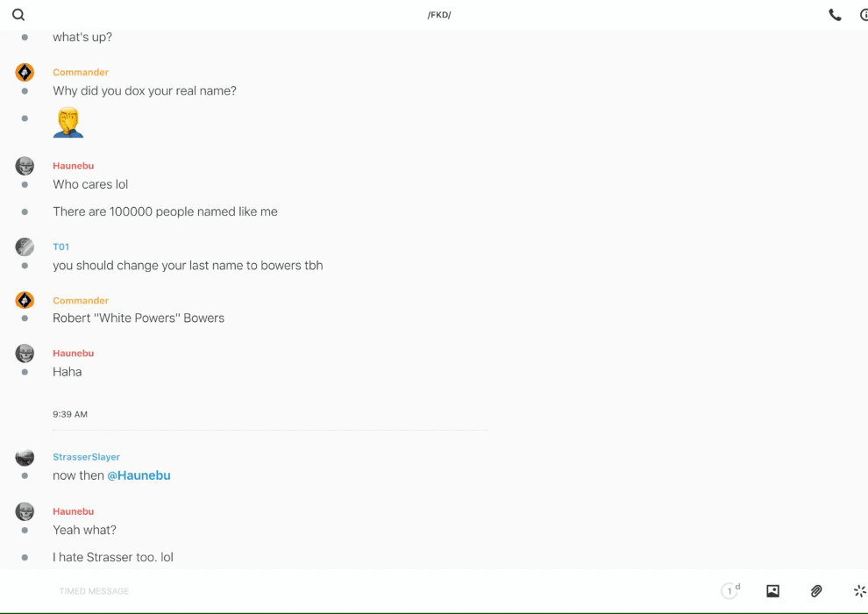Viewport: 868px width, 614px height.
Task: Send a ping with the burst icon
Action: tap(859, 591)
